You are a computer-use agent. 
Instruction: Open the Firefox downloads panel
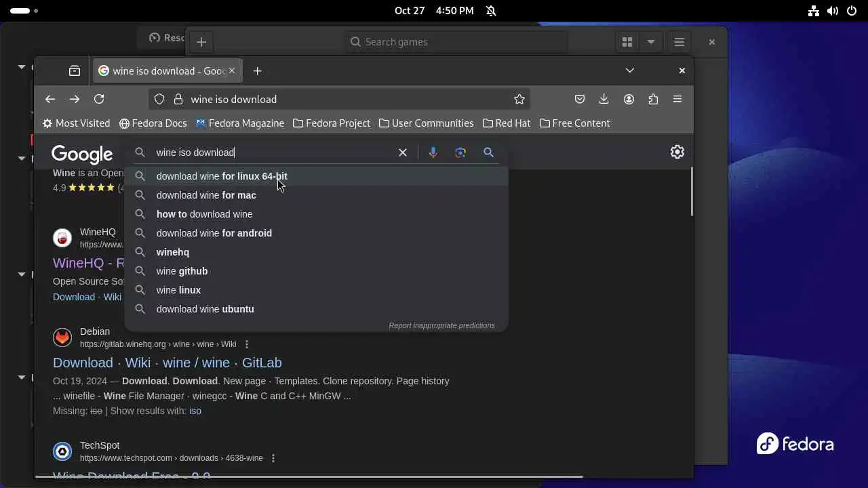click(x=604, y=99)
